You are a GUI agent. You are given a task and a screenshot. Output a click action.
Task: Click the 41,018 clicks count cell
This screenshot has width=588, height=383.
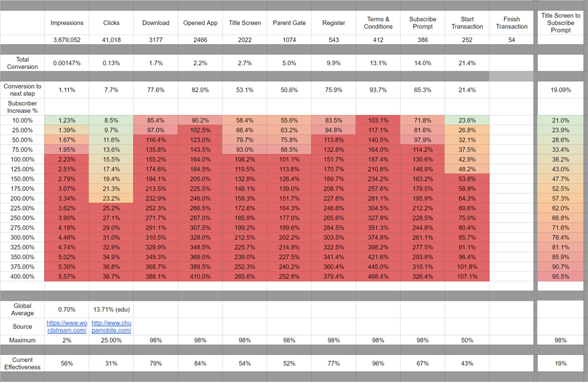coord(112,40)
